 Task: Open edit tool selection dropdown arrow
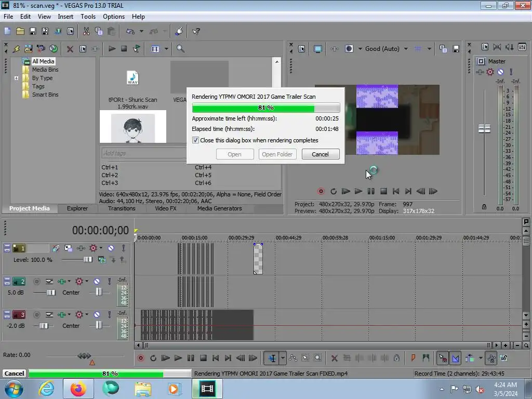pyautogui.click(x=283, y=358)
